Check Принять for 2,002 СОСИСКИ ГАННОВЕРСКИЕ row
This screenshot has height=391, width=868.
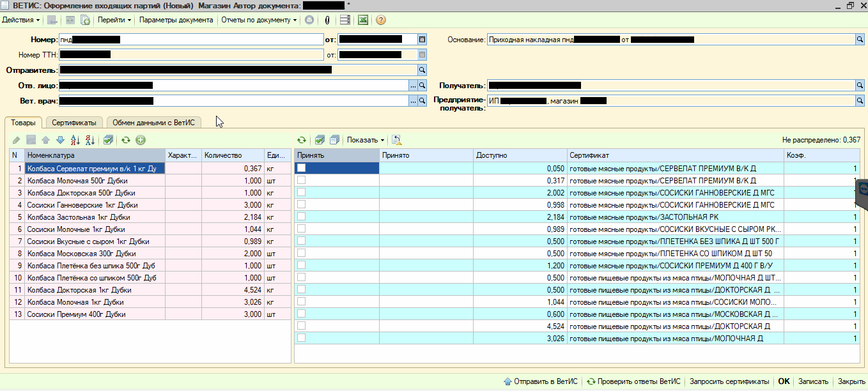[x=302, y=192]
